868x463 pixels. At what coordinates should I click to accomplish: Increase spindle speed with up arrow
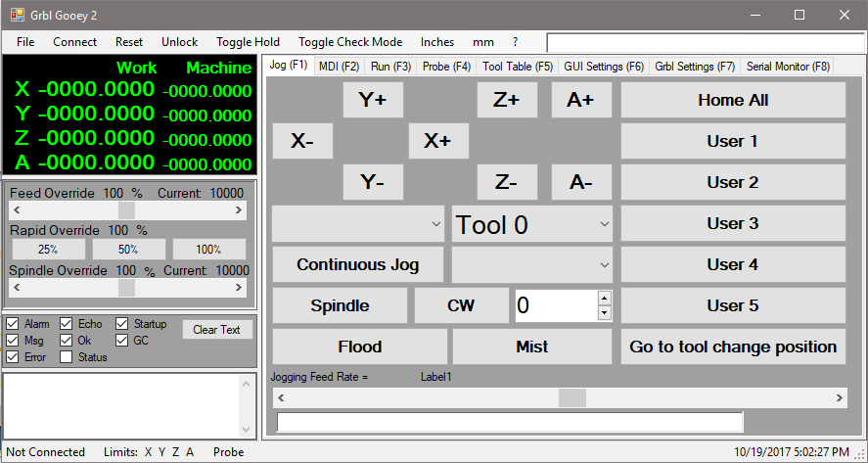[605, 298]
